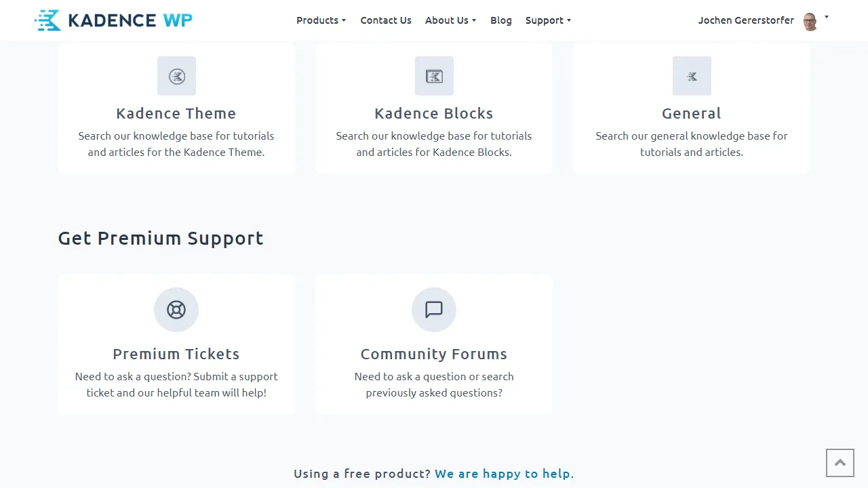Click the 'Get Premium Support' heading
This screenshot has width=868, height=488.
tap(161, 239)
